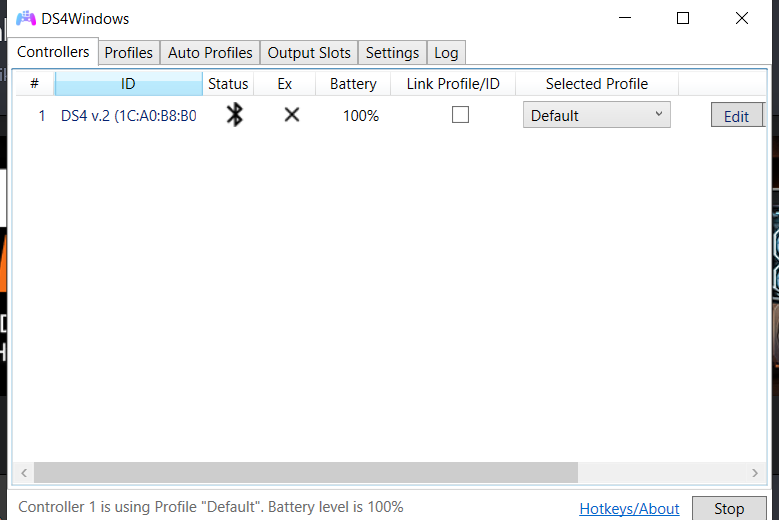Go to the Settings tab
Screen dimensions: 779x520
pyautogui.click(x=392, y=53)
